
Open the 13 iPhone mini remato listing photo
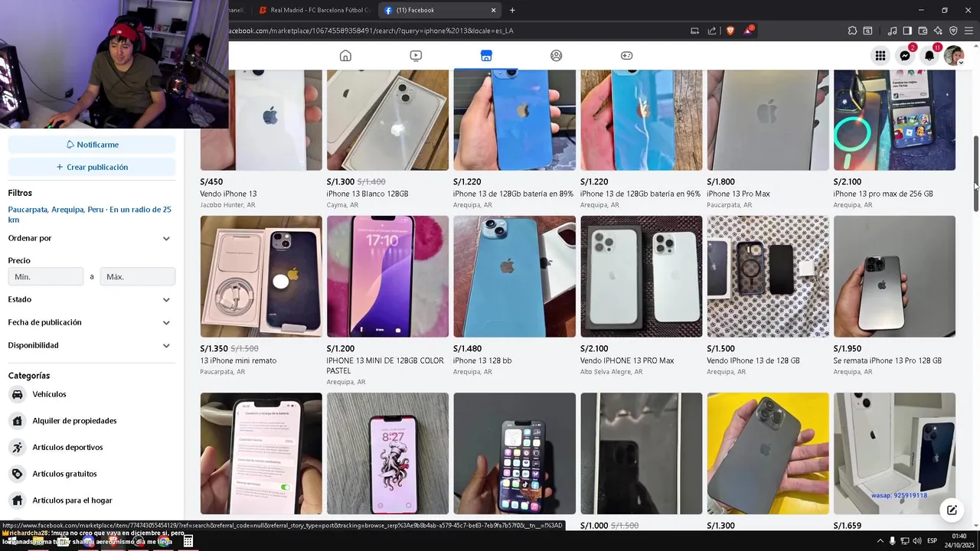261,276
